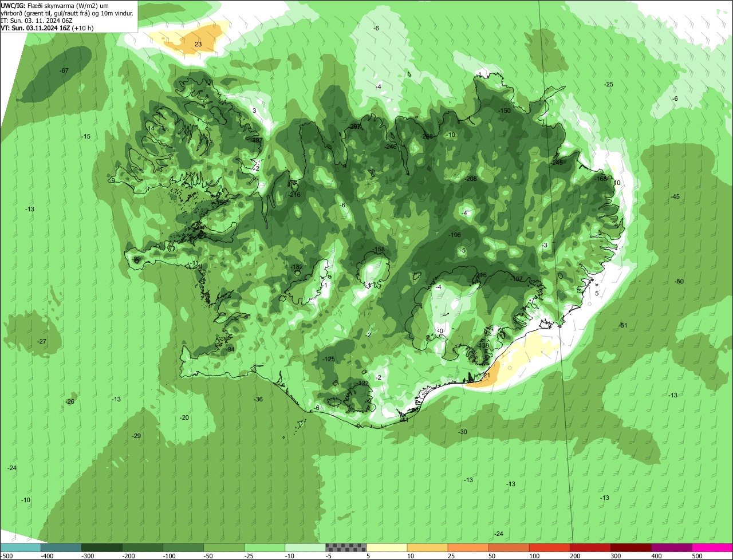Select the '-246' value on the map
Image resolution: width=733 pixels, height=560 pixels.
[x=391, y=147]
